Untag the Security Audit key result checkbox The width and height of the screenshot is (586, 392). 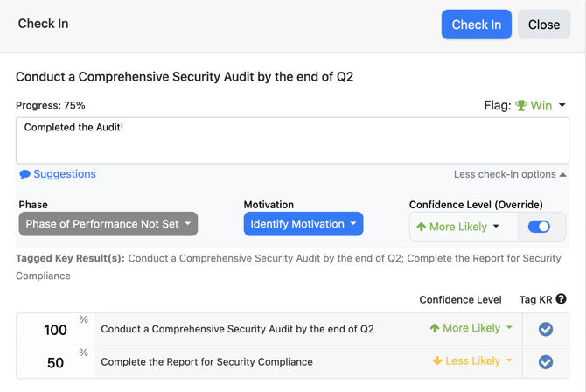(x=546, y=330)
